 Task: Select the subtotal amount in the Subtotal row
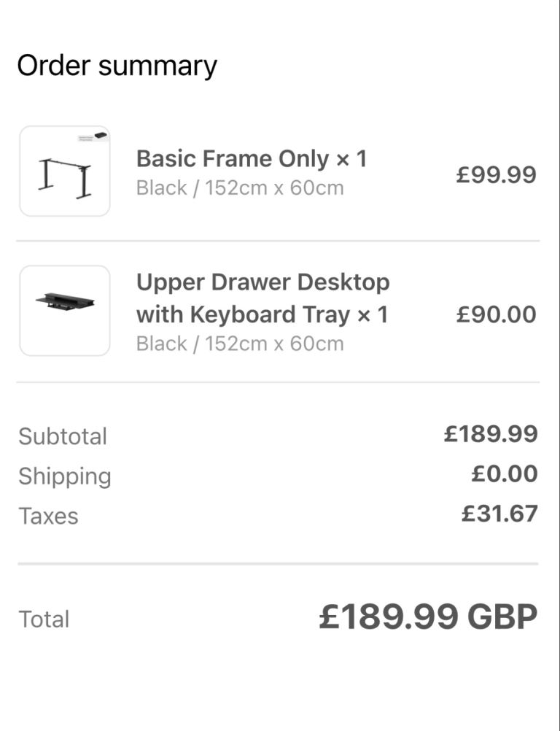(x=491, y=434)
